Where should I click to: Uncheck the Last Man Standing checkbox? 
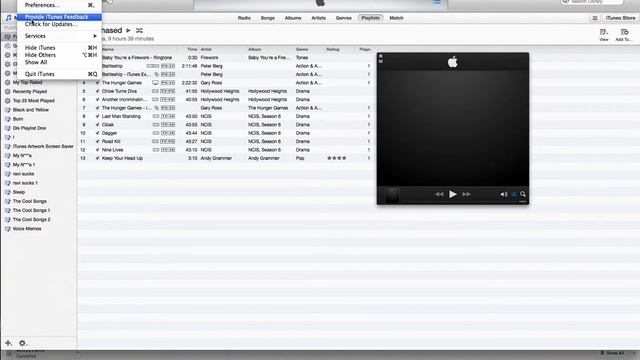(98, 116)
